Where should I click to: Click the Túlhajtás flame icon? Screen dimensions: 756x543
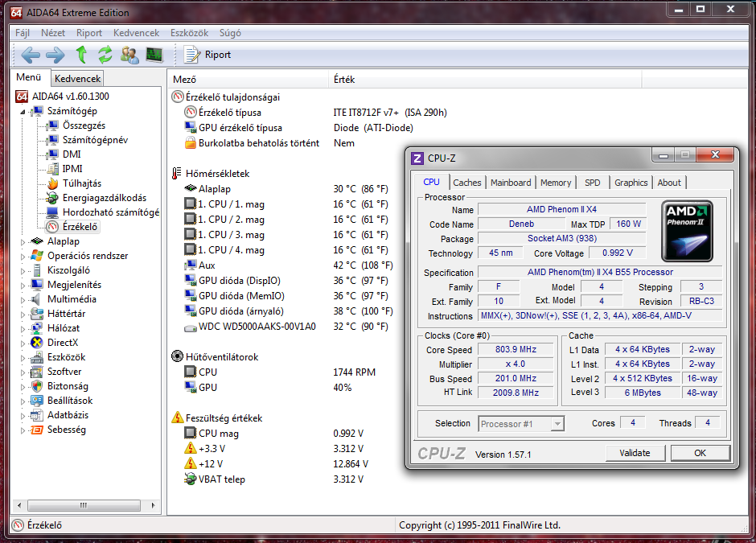point(52,183)
